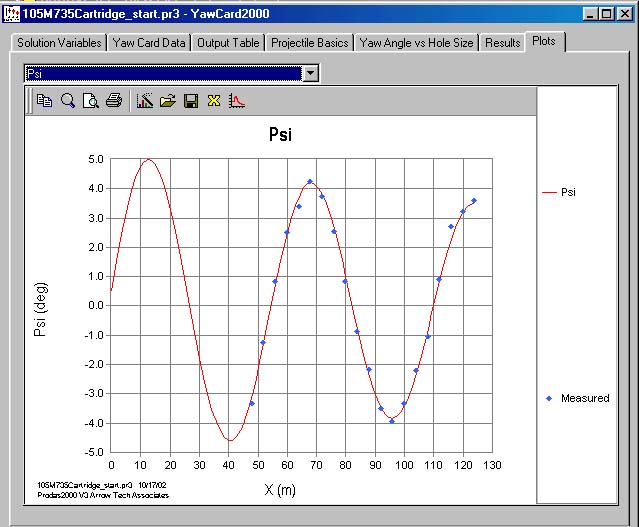Select the Projectile Basics tab
This screenshot has height=527, width=639.
310,43
